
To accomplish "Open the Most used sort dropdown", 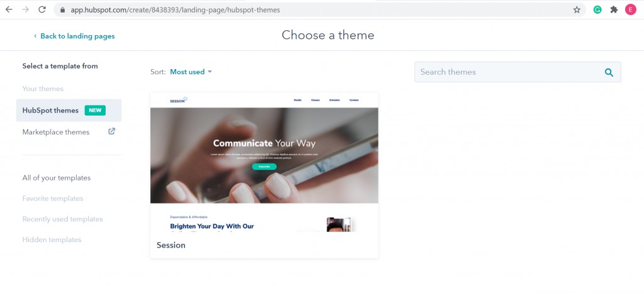I will (x=191, y=72).
